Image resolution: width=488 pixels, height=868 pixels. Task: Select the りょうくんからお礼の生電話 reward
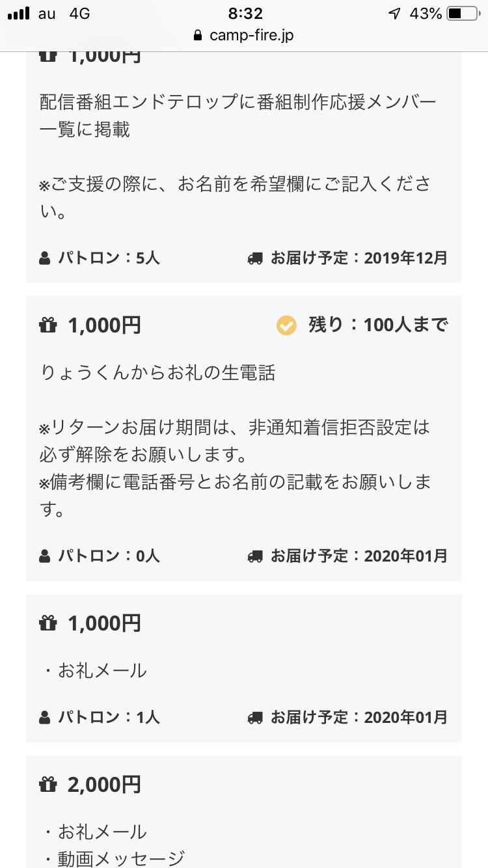coord(244,439)
